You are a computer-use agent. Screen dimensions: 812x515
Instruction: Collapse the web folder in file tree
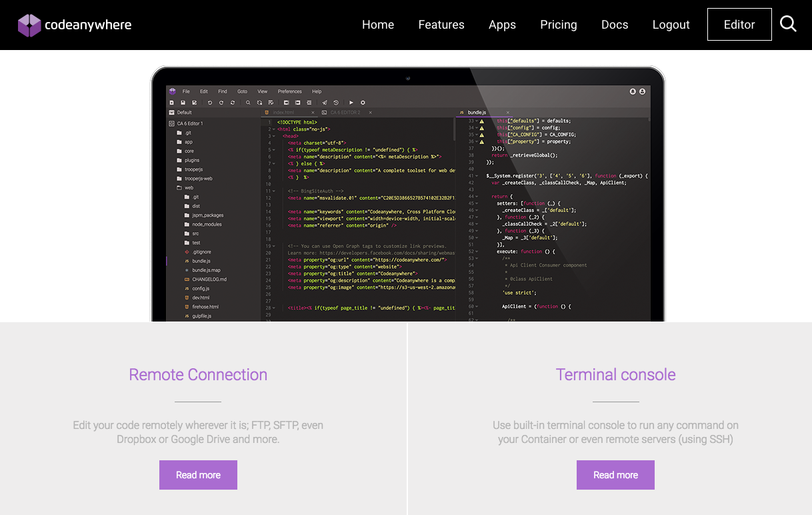[179, 188]
